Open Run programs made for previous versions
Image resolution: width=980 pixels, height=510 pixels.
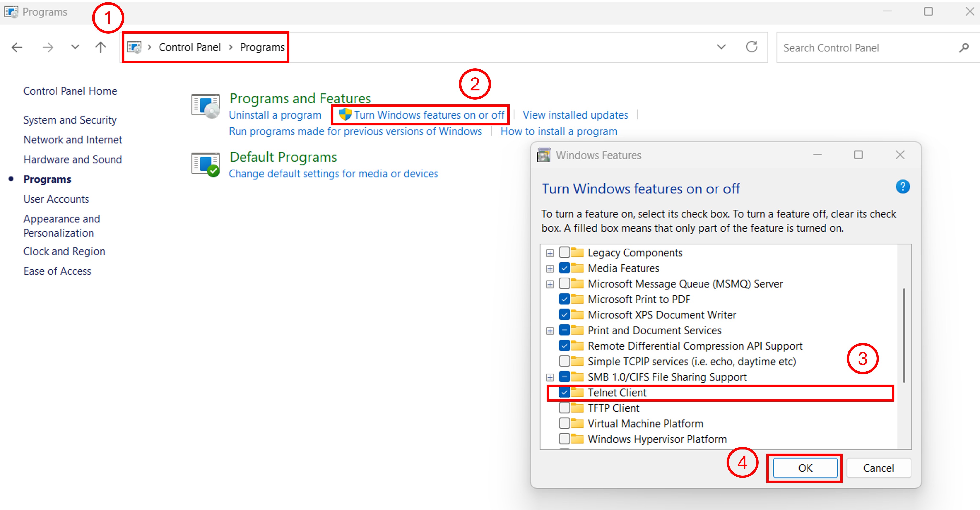(355, 131)
